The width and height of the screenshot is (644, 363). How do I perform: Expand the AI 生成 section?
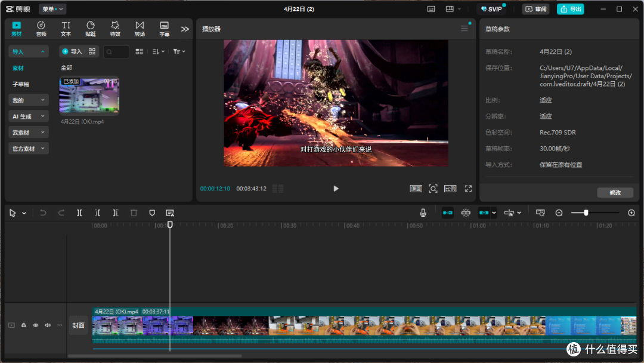click(x=29, y=116)
